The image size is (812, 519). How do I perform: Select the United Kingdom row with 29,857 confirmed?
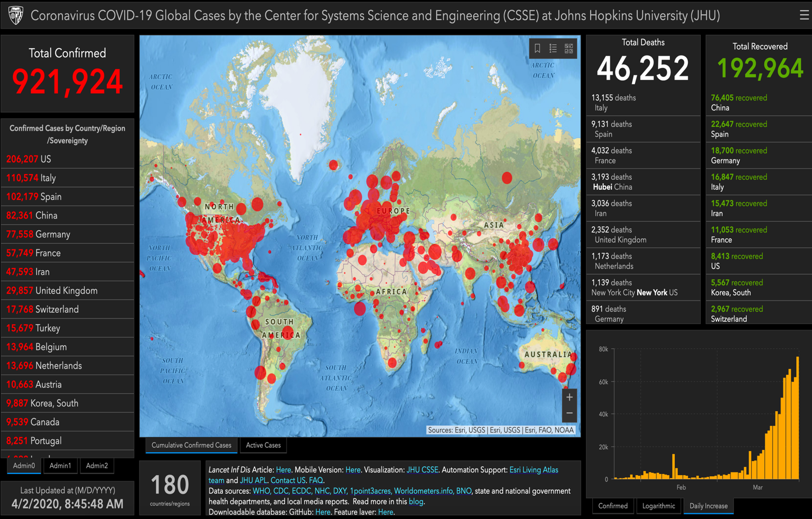[x=67, y=291]
